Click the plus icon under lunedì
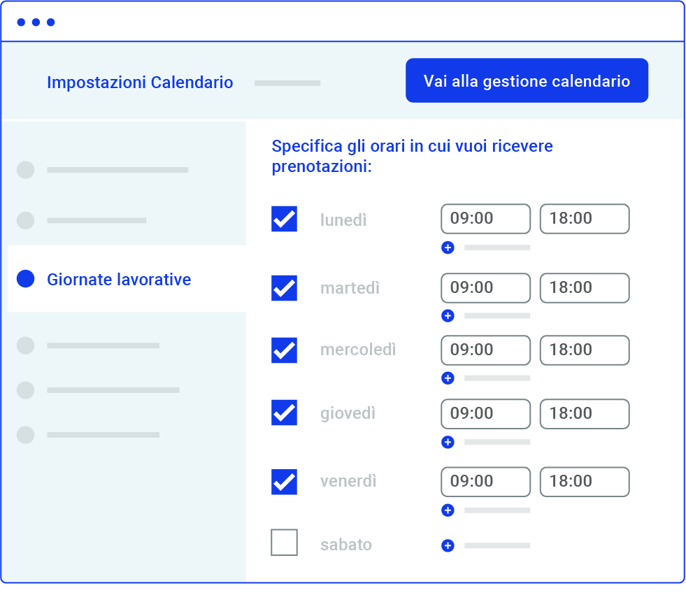Image resolution: width=686 pixels, height=616 pixels. point(448,248)
